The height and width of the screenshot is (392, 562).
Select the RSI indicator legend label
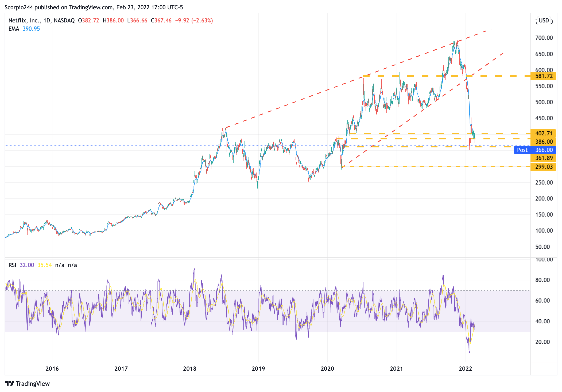pyautogui.click(x=12, y=265)
